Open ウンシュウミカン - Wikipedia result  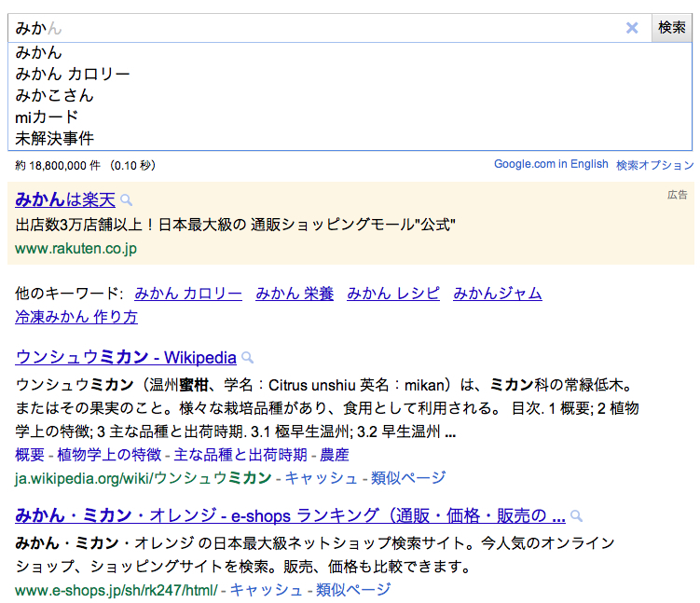pos(126,358)
